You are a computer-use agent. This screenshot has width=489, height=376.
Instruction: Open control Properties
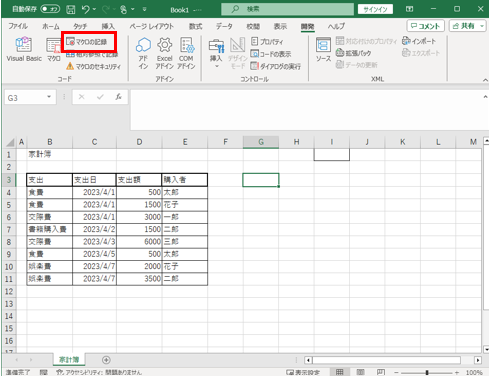pos(267,42)
